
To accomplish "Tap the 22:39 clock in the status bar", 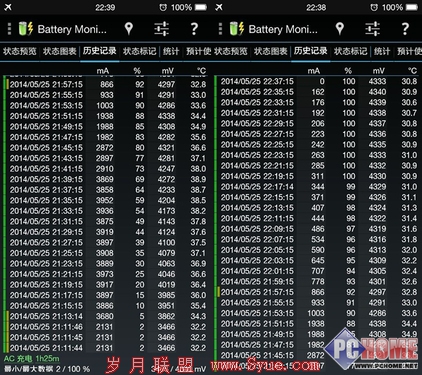I will pos(105,7).
